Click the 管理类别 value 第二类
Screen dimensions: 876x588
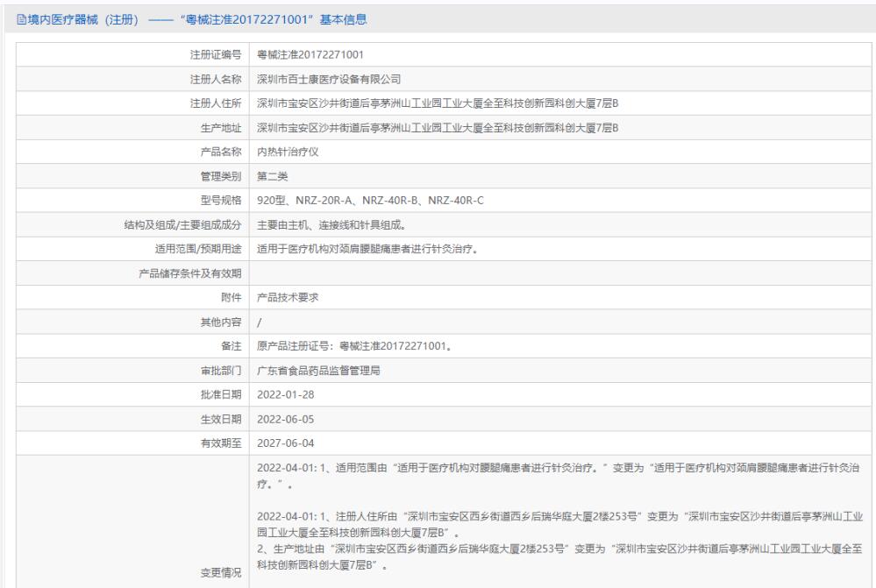tap(272, 176)
